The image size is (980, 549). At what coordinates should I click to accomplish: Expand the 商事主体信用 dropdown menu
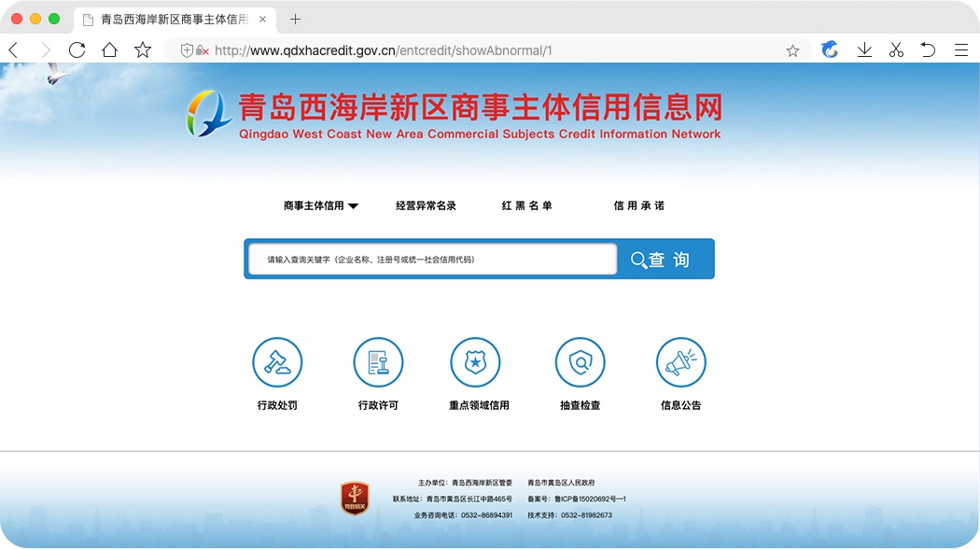[x=320, y=205]
